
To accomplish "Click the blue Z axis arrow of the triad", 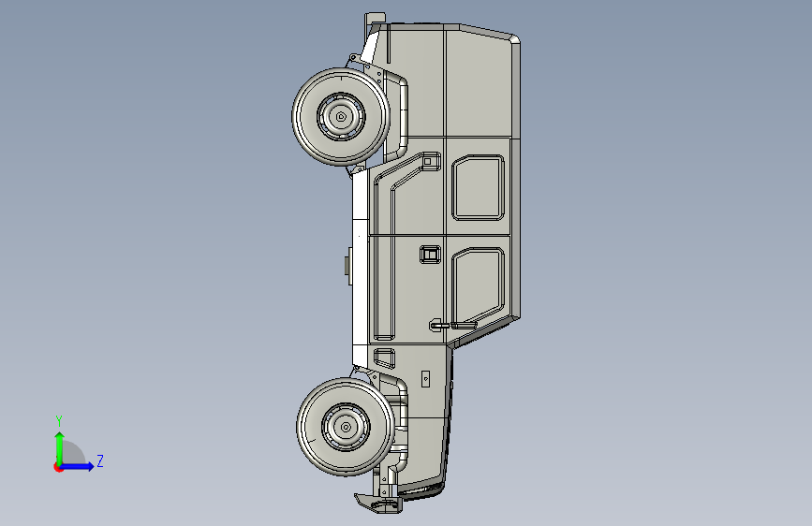I will click(x=78, y=466).
